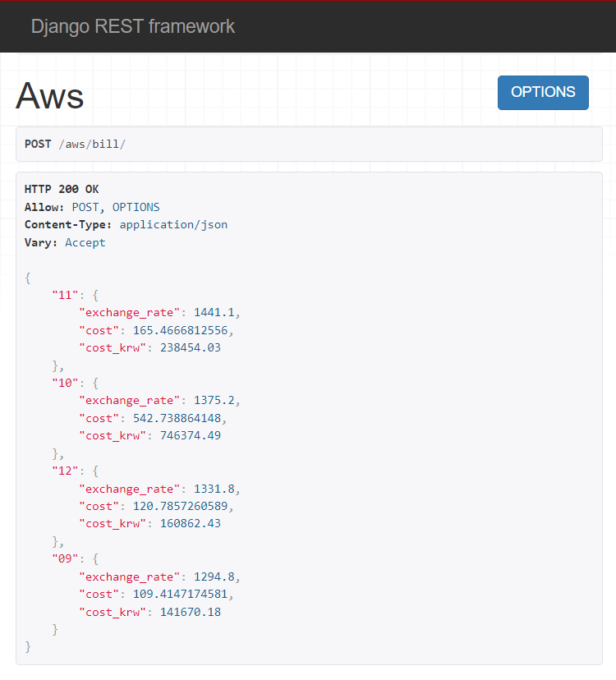The image size is (616, 680).
Task: Click the Accept value in Vary header
Action: point(85,242)
